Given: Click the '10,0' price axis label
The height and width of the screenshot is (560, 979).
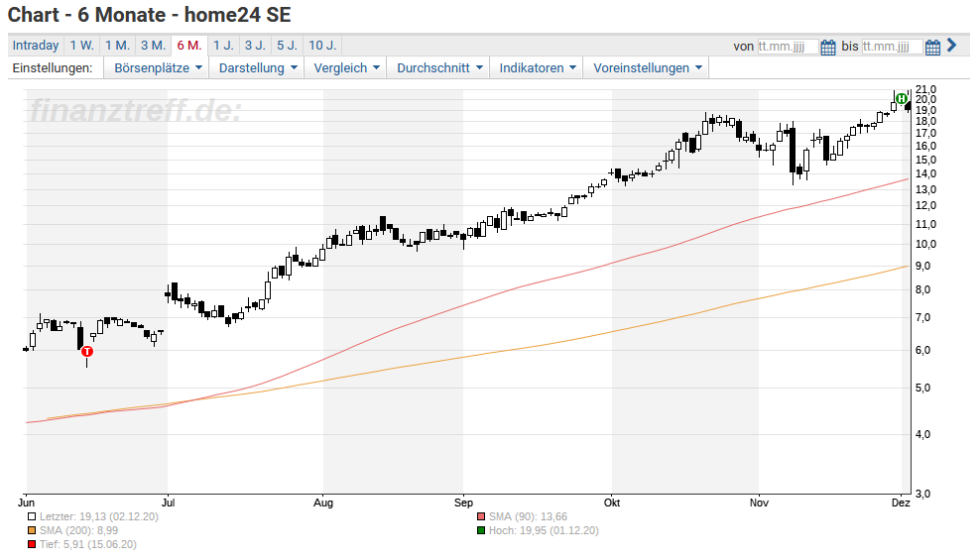Looking at the screenshot, I should pyautogui.click(x=925, y=244).
